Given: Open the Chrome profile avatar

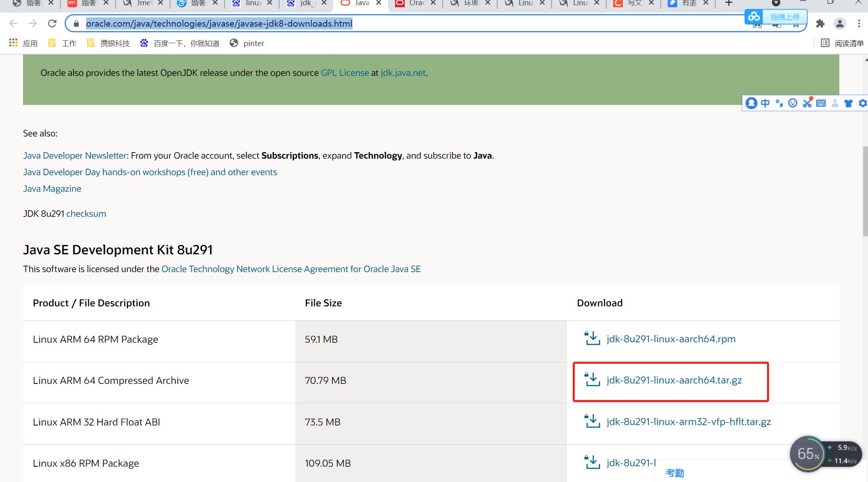Looking at the screenshot, I should coord(840,23).
